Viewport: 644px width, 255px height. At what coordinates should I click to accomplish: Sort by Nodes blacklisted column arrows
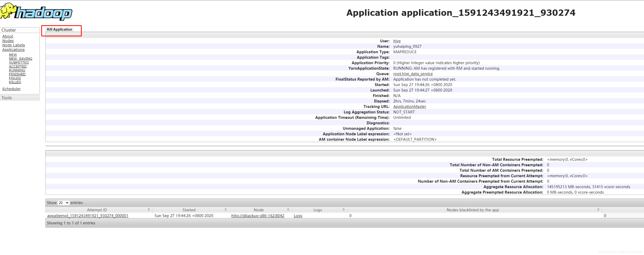(x=598, y=210)
